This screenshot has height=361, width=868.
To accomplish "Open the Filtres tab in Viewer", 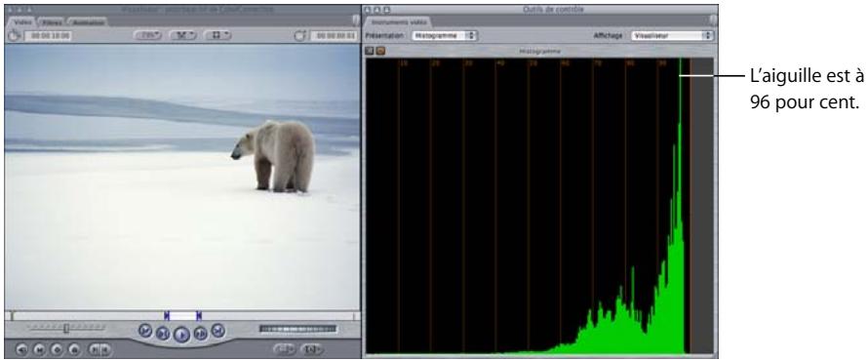I will click(x=52, y=22).
